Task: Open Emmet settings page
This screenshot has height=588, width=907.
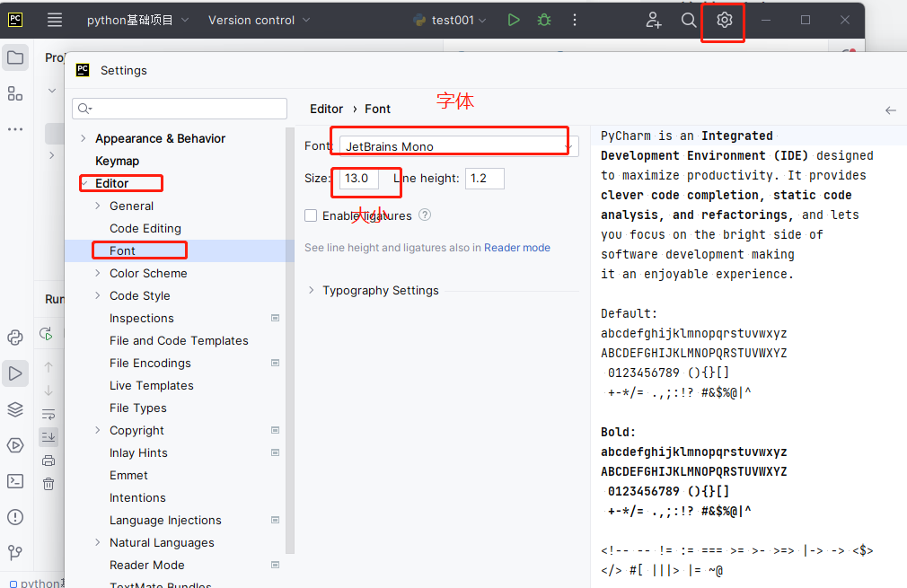Action: click(129, 475)
